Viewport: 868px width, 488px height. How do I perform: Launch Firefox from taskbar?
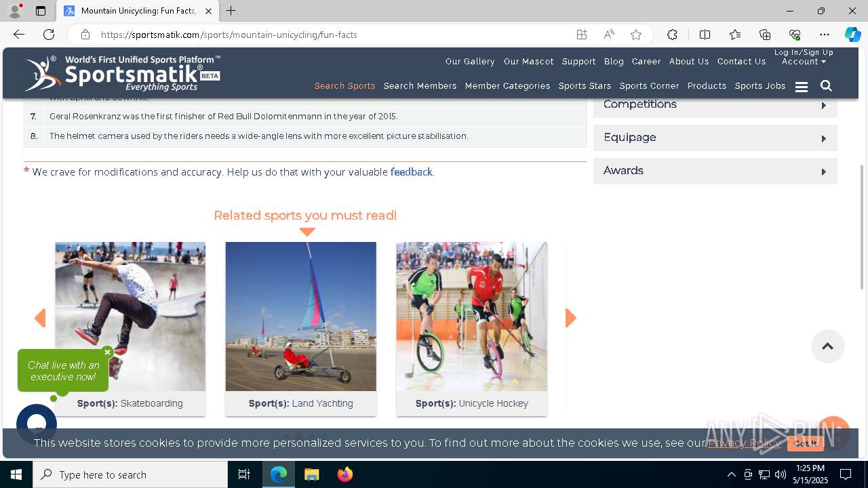pyautogui.click(x=344, y=474)
